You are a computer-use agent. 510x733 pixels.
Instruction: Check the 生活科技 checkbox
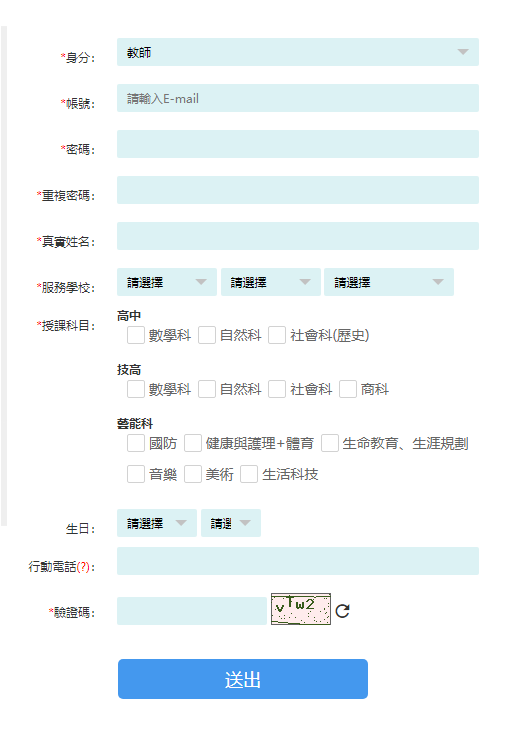249,474
